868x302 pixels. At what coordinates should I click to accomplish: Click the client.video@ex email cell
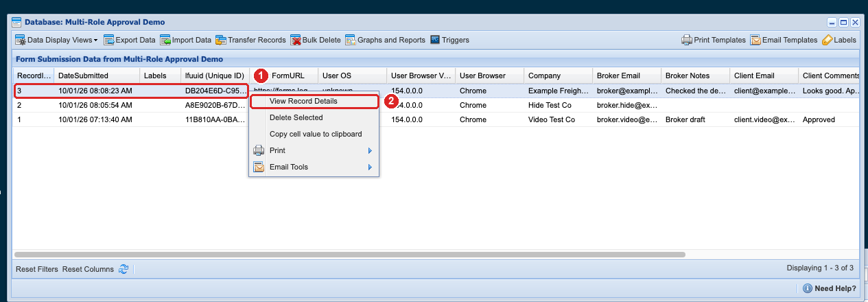coord(764,119)
